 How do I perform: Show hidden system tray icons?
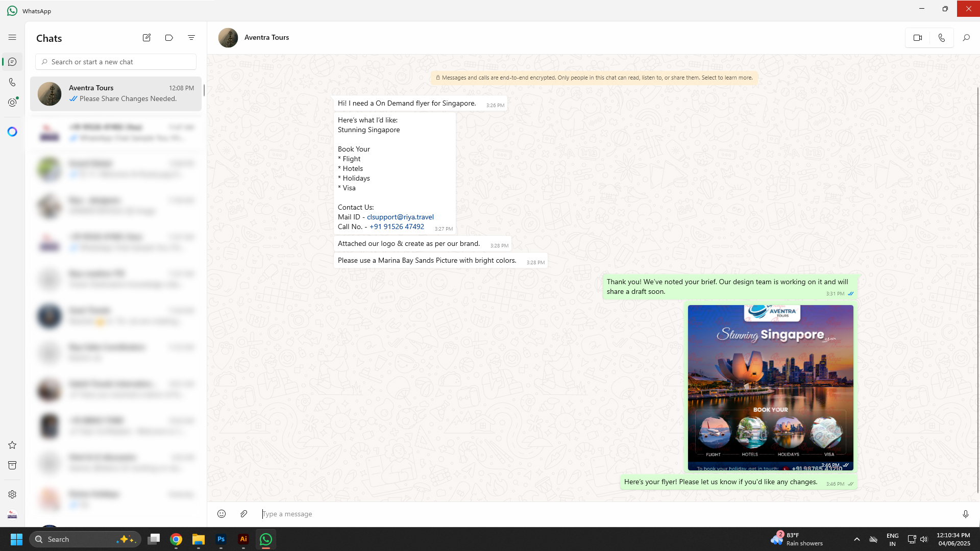tap(857, 539)
